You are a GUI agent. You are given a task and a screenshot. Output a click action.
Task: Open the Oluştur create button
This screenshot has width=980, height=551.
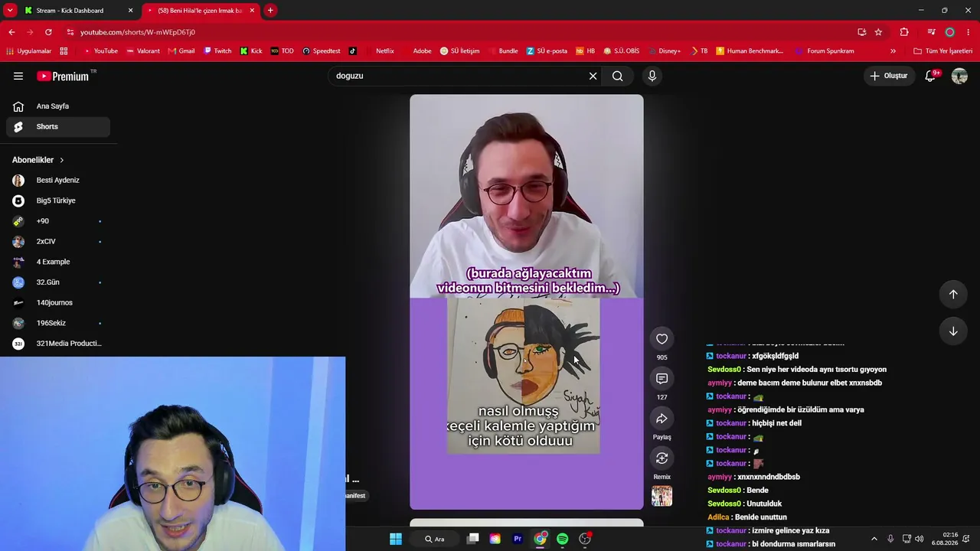(x=888, y=76)
